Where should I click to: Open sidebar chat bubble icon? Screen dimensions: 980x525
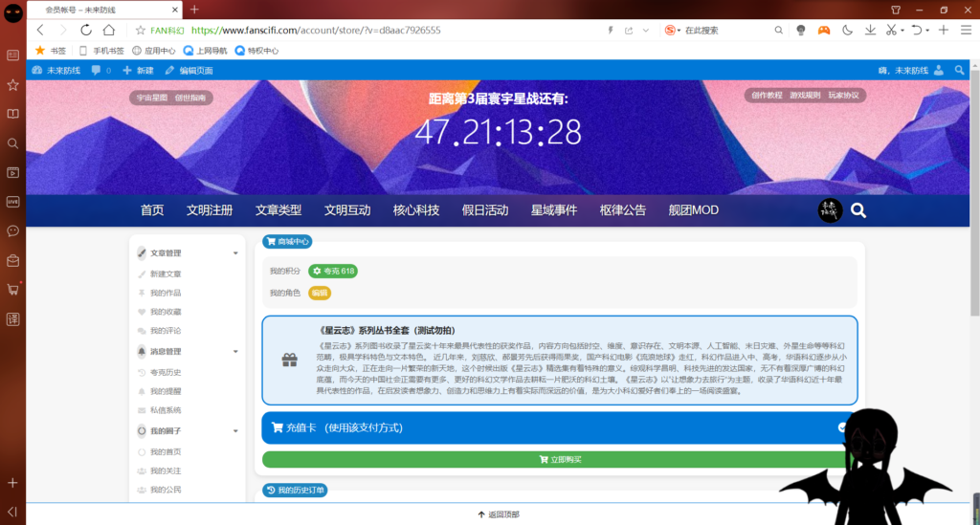point(12,231)
